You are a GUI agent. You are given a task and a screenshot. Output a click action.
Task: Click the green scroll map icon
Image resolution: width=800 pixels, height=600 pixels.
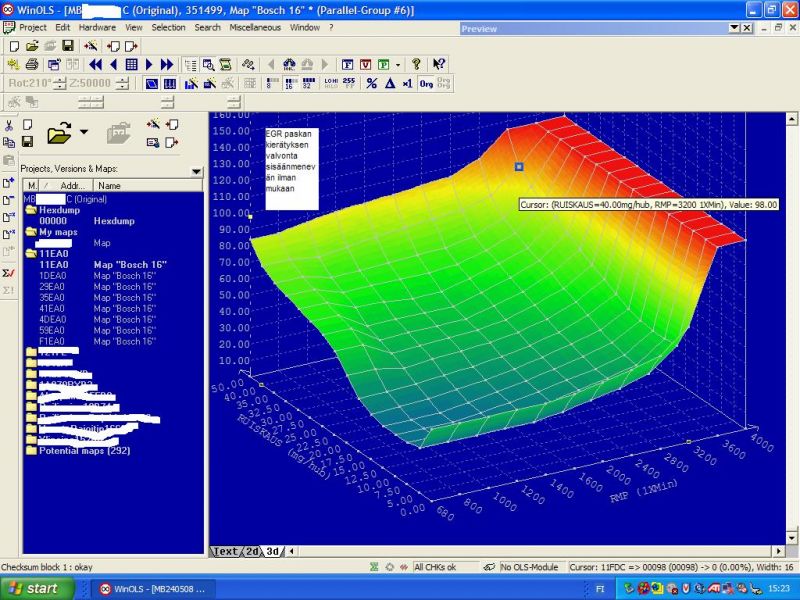tap(226, 65)
